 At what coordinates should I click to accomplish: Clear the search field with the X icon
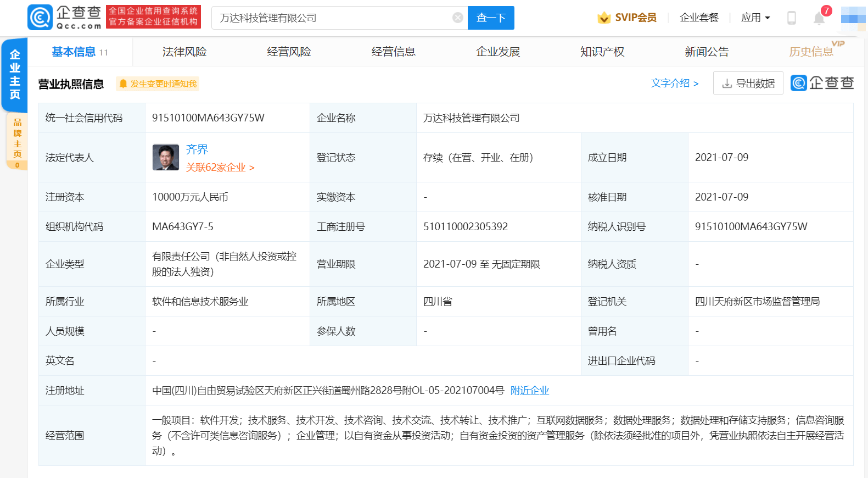tap(457, 18)
